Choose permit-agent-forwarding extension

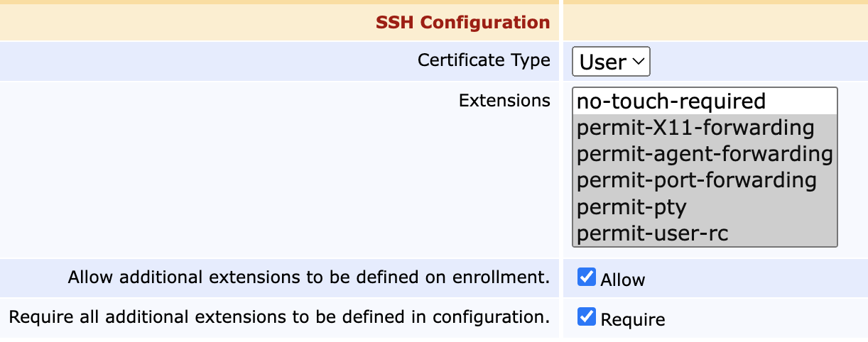[704, 154]
